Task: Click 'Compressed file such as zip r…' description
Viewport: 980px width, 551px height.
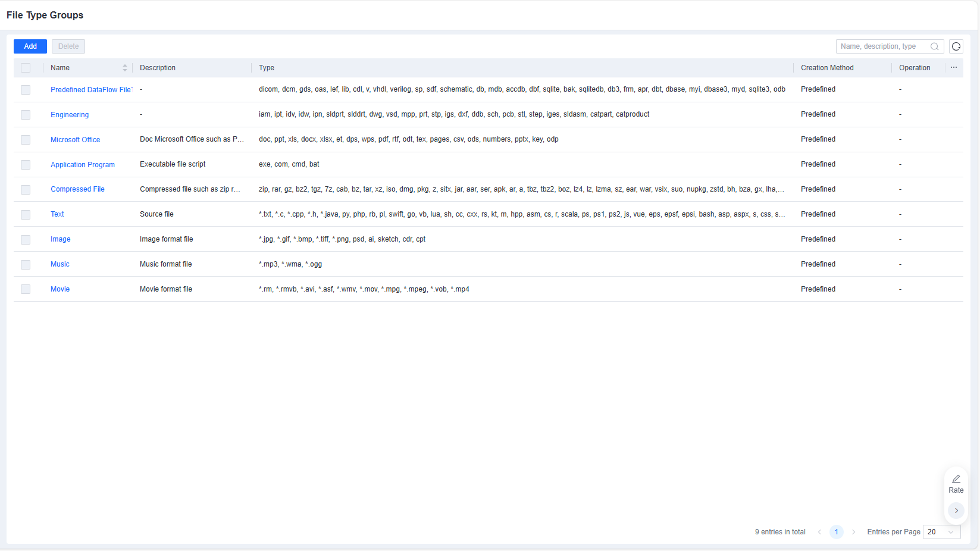Action: [x=190, y=189]
